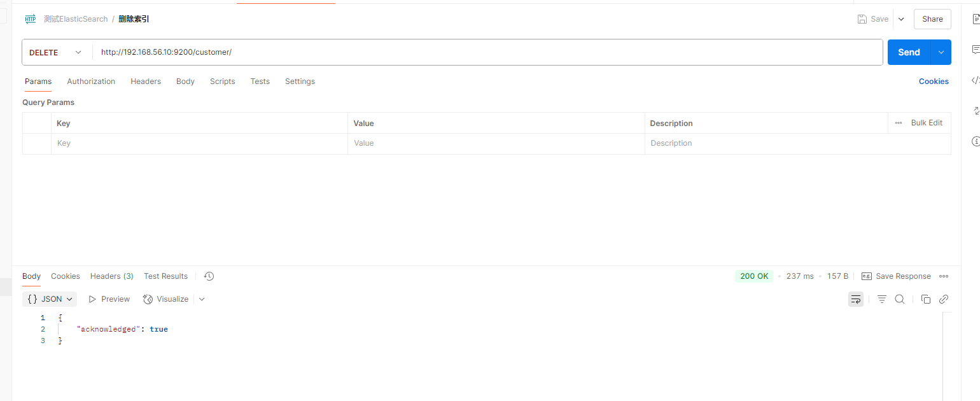Open the Cookies link at right
The height and width of the screenshot is (401, 980).
click(x=934, y=81)
